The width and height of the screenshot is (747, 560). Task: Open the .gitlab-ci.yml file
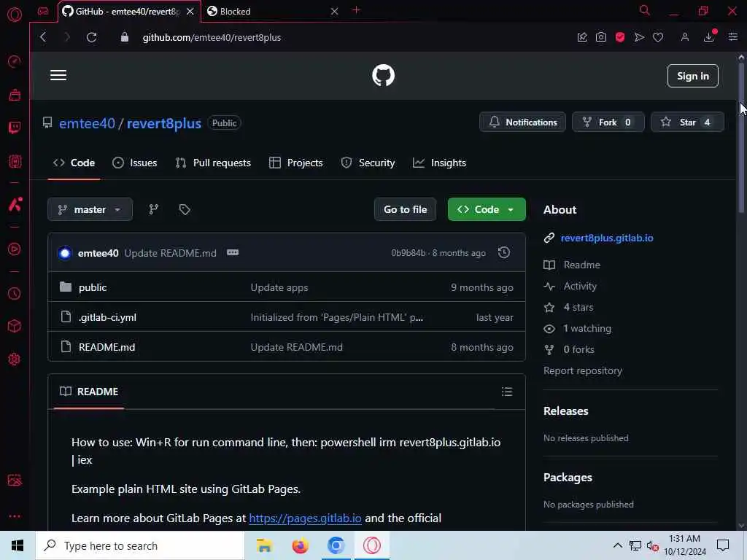[107, 317]
